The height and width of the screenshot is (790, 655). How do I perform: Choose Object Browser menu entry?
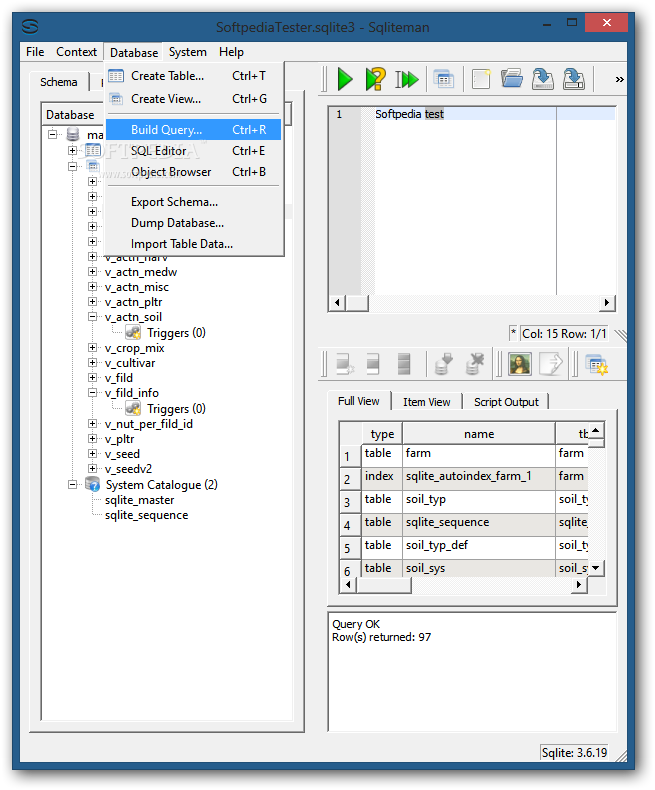(x=193, y=172)
